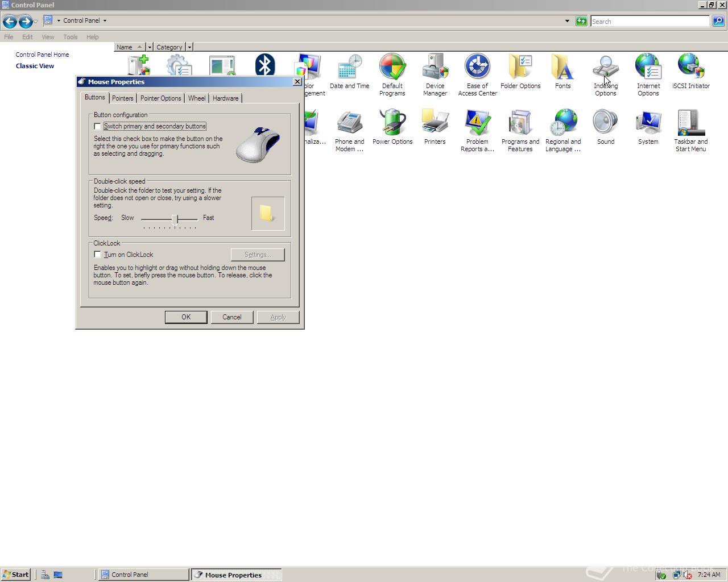The width and height of the screenshot is (728, 582).
Task: Open the Category column dropdown arrow
Action: pos(189,47)
